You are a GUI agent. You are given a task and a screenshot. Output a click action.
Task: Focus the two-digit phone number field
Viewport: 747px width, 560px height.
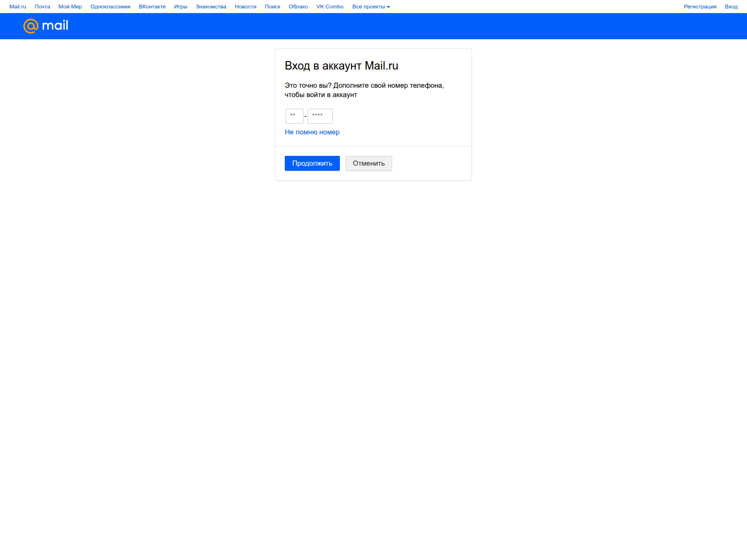pyautogui.click(x=295, y=116)
